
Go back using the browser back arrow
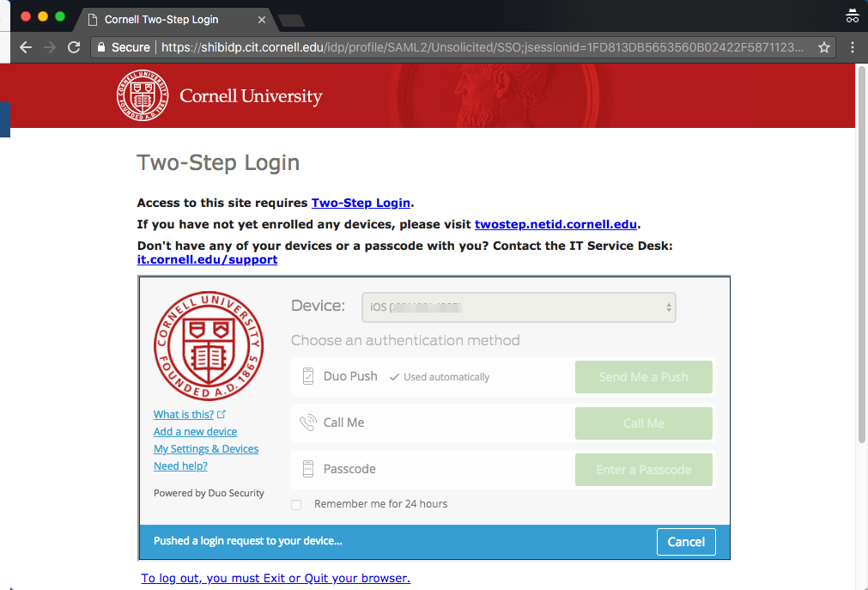click(26, 47)
